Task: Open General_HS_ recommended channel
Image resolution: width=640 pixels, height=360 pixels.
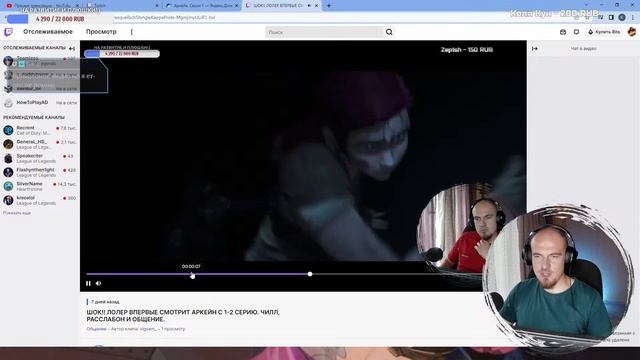Action: click(x=40, y=144)
